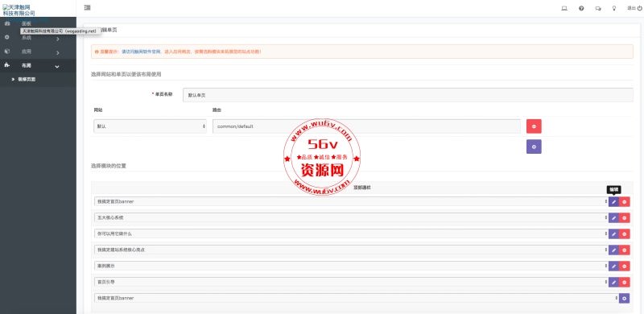Remove the 五大核心系统 module with red button
This screenshot has height=314, width=644.
pos(625,218)
